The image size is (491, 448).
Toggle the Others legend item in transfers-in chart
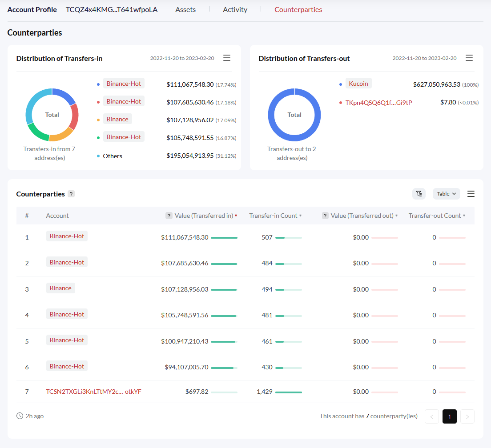113,156
